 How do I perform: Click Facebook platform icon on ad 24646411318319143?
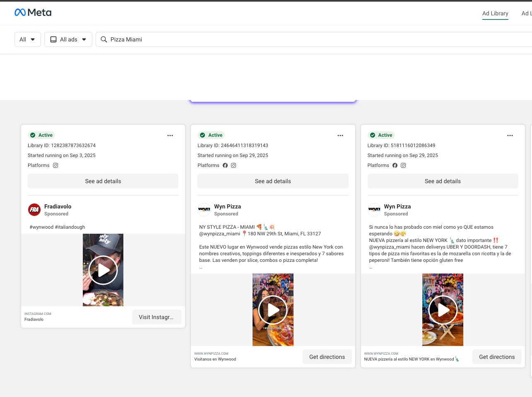225,165
